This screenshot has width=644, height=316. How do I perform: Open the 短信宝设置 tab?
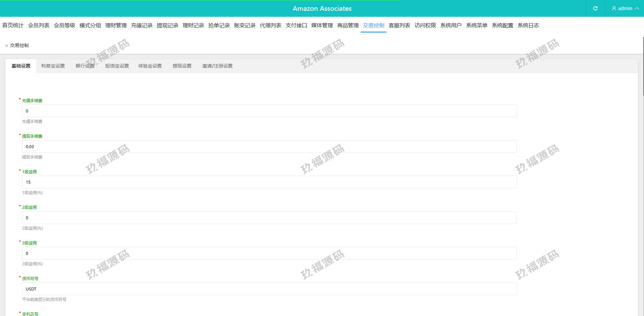tap(117, 66)
